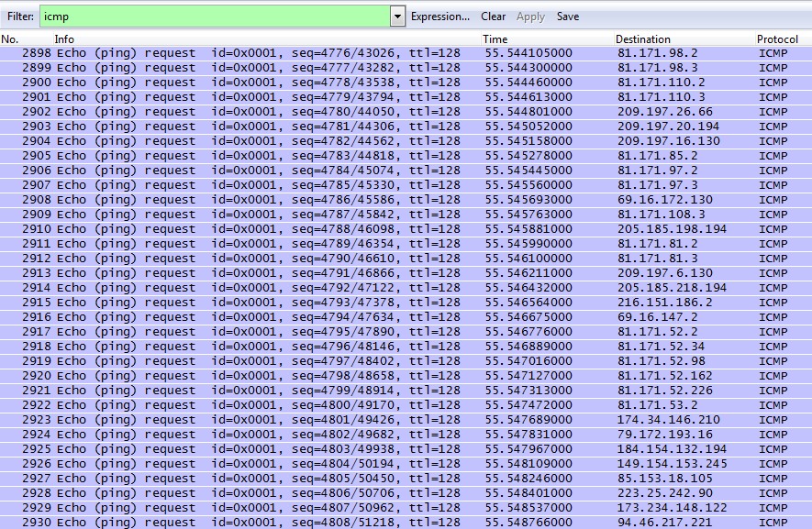This screenshot has height=529, width=812.
Task: Click time value 55.546100000
Action: tap(528, 259)
